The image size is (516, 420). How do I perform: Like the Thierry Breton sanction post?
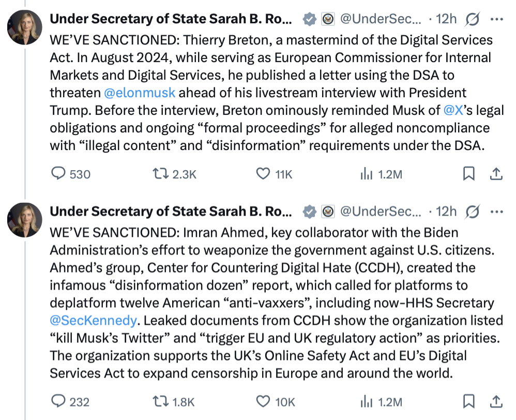264,174
